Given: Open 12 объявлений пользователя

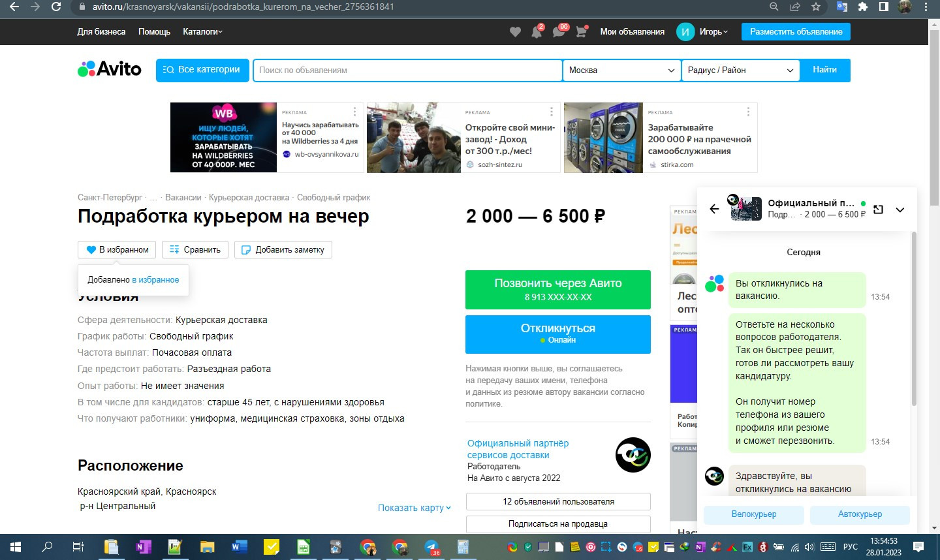Looking at the screenshot, I should click(558, 502).
